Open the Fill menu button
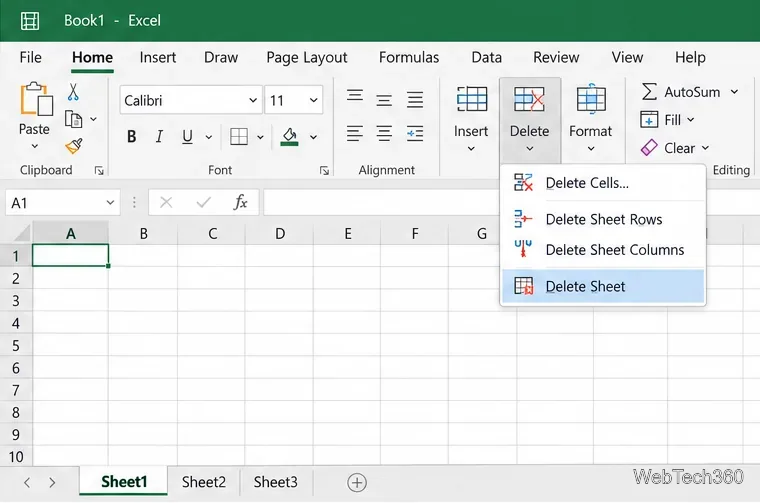The image size is (760, 503). click(x=667, y=120)
